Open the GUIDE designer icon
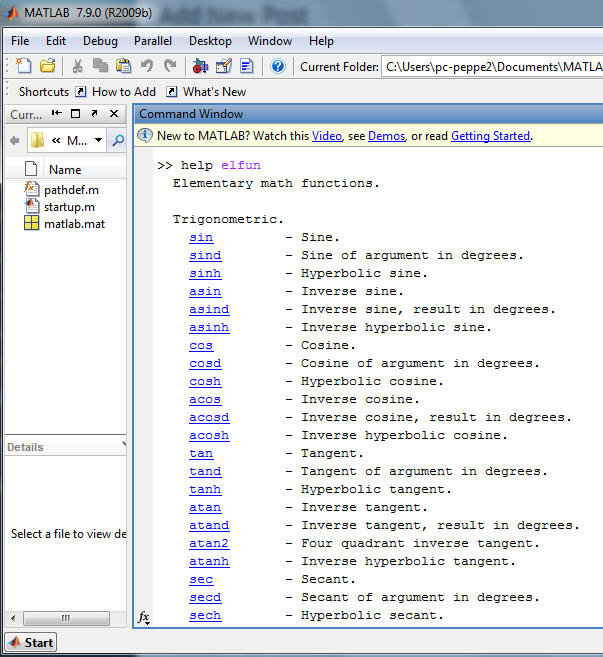Image resolution: width=603 pixels, height=657 pixels. pyautogui.click(x=224, y=66)
